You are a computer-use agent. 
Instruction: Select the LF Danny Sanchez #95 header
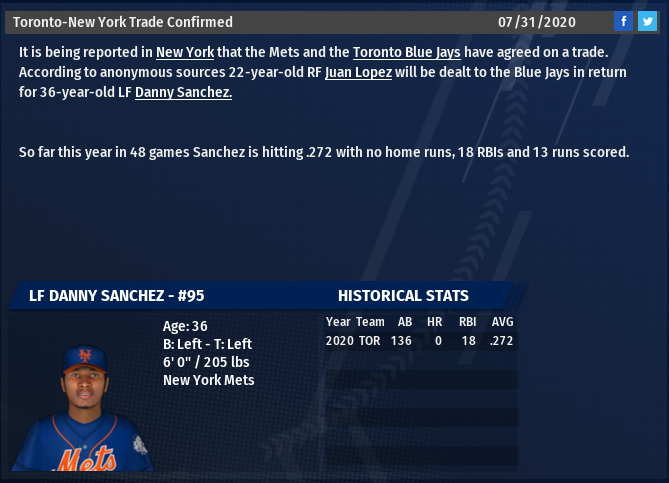tap(116, 296)
